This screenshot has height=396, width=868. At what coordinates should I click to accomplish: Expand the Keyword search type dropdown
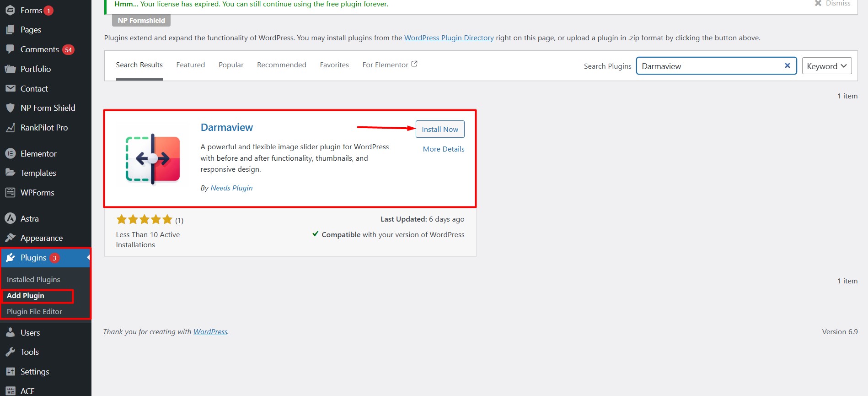(x=826, y=66)
